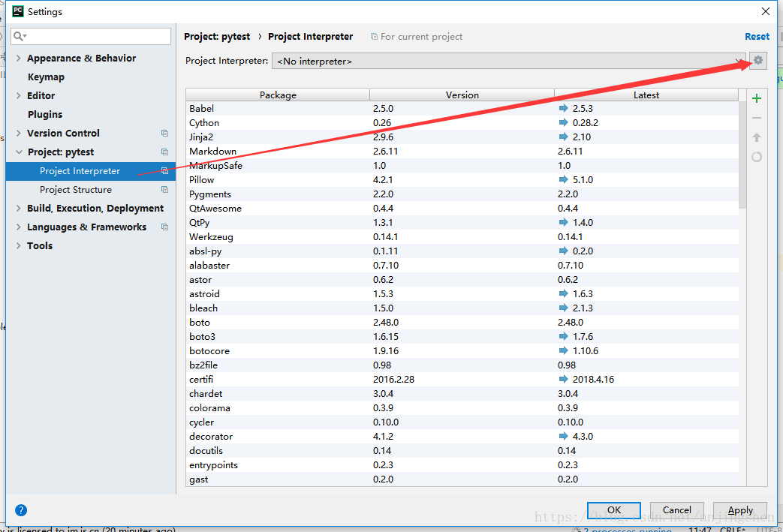Select Project Structure in settings tree
This screenshot has width=783, height=532.
(x=76, y=190)
